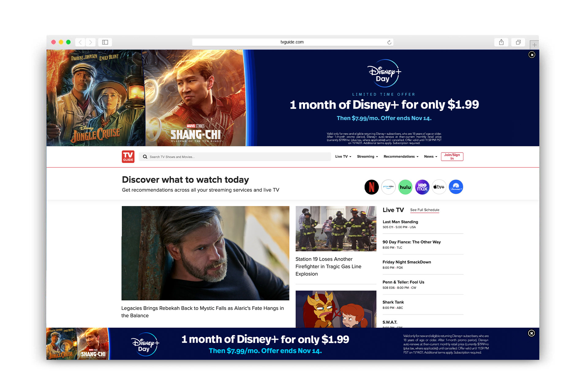The width and height of the screenshot is (588, 373).
Task: Click the Disney+ Day logo in bottom banner
Action: [145, 345]
